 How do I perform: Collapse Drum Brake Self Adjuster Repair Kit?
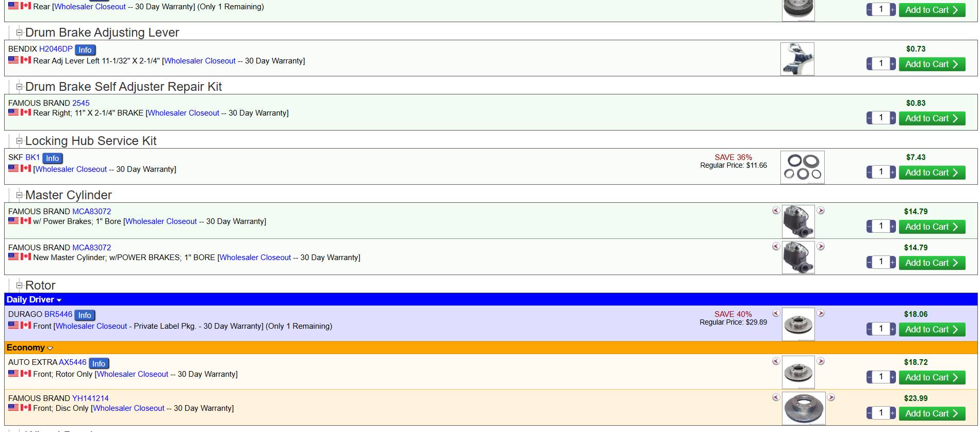(19, 87)
